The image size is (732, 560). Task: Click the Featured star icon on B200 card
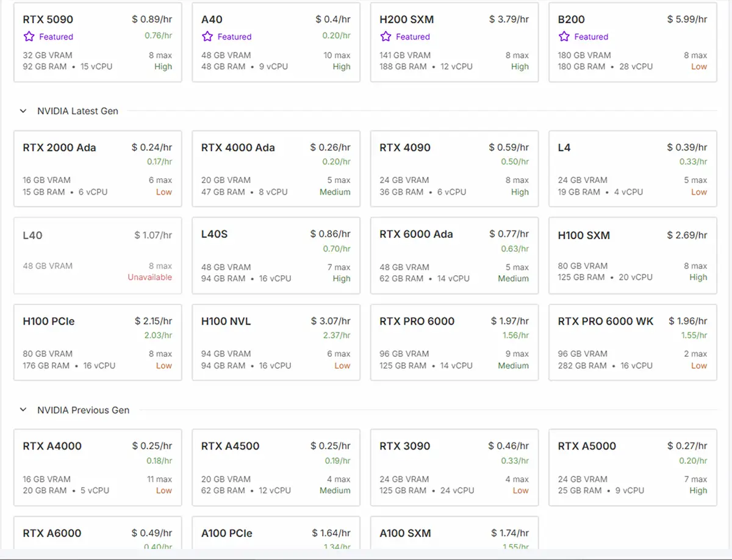[x=564, y=37]
